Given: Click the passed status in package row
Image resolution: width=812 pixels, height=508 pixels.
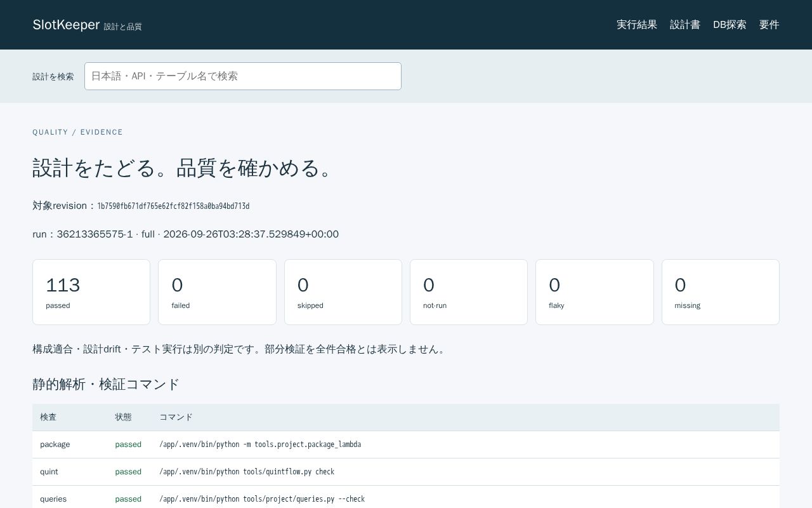Looking at the screenshot, I should [128, 444].
